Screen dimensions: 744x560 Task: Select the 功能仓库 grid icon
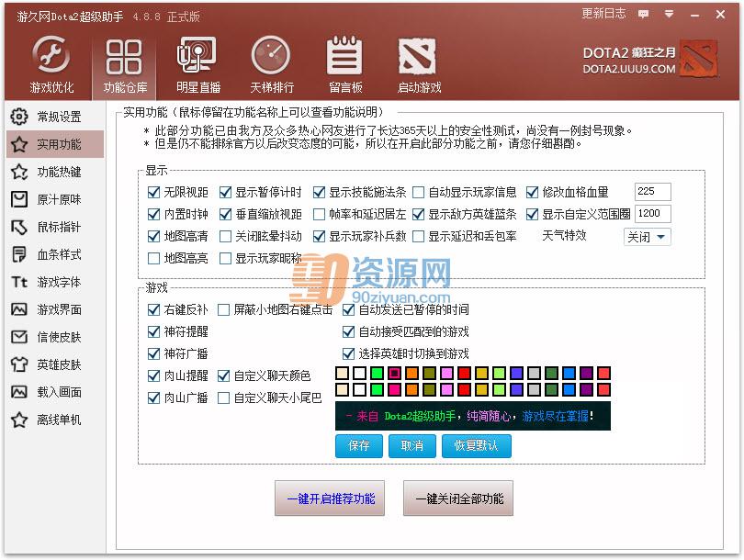(124, 57)
